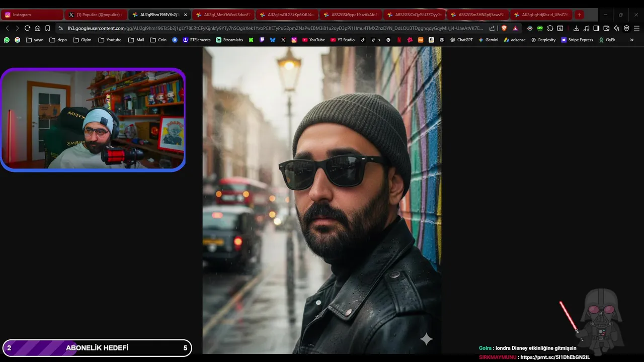644x362 pixels.
Task: Open the Kick green K bookmark
Action: (x=251, y=40)
